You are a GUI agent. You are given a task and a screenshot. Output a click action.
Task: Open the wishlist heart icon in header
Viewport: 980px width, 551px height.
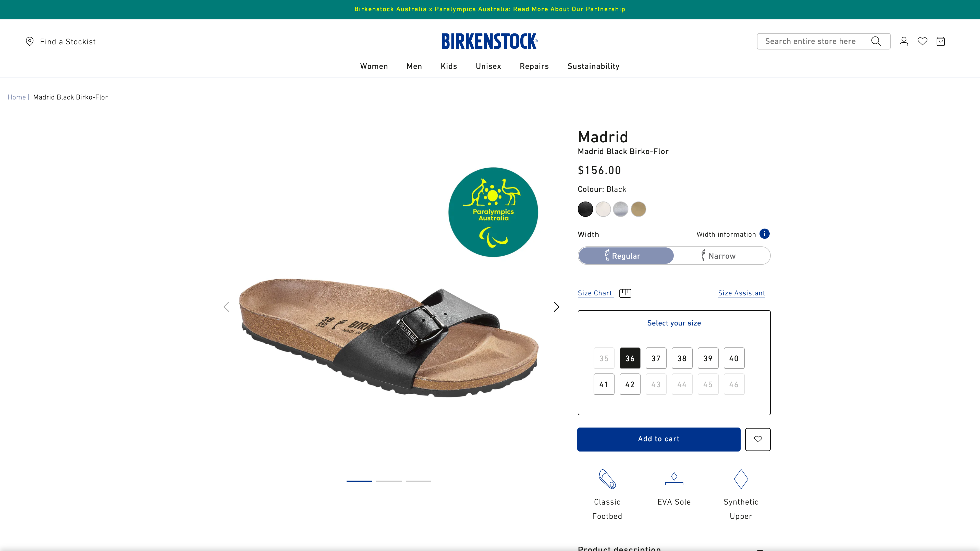click(x=922, y=41)
